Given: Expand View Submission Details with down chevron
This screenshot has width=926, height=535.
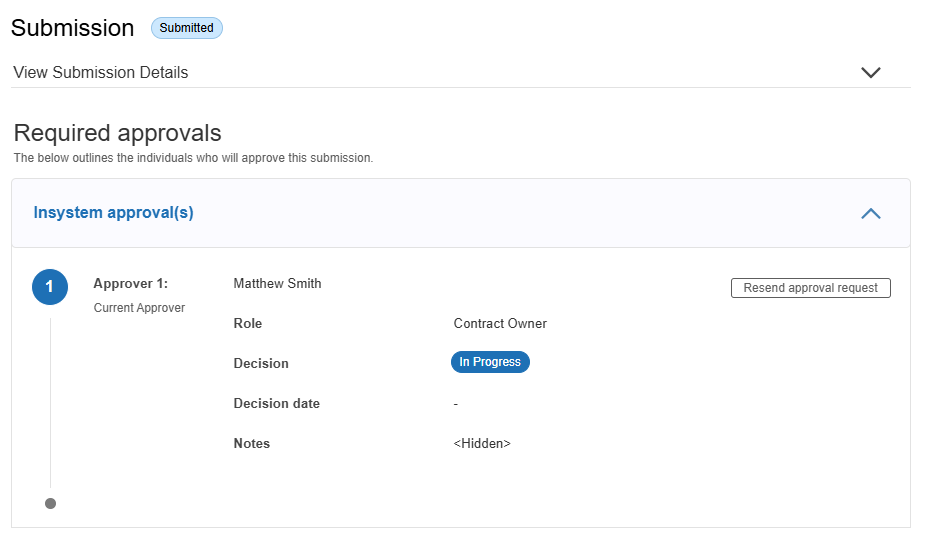Looking at the screenshot, I should (870, 72).
